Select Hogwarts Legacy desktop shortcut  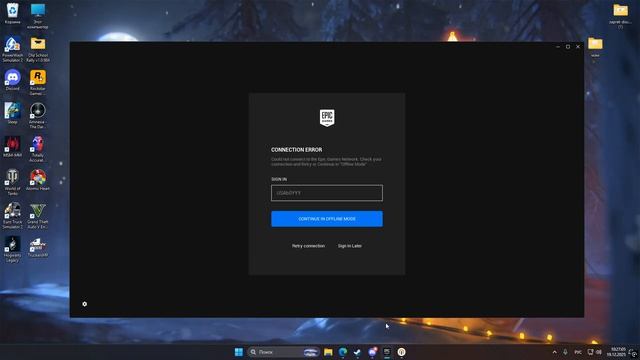(13, 249)
